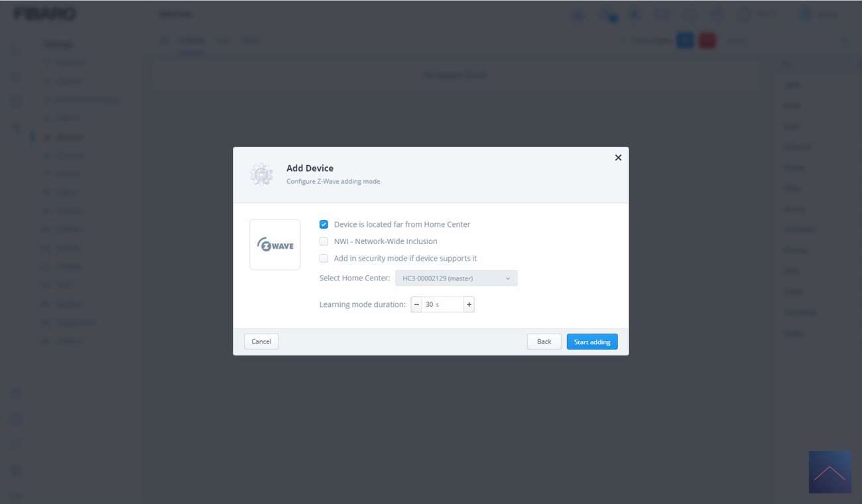
Task: Click the Cancel button
Action: [x=261, y=342]
